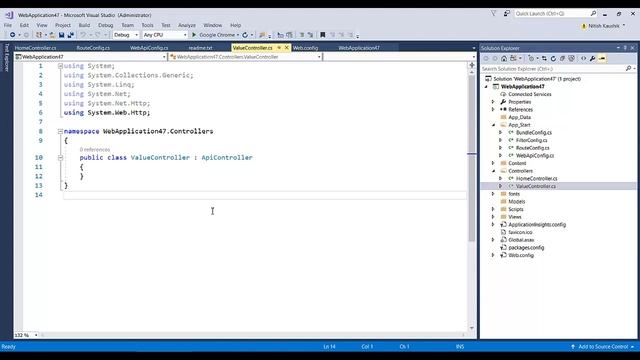Open the zoom level dropdown at editor bottom
This screenshot has height=360, width=640.
tap(36, 335)
